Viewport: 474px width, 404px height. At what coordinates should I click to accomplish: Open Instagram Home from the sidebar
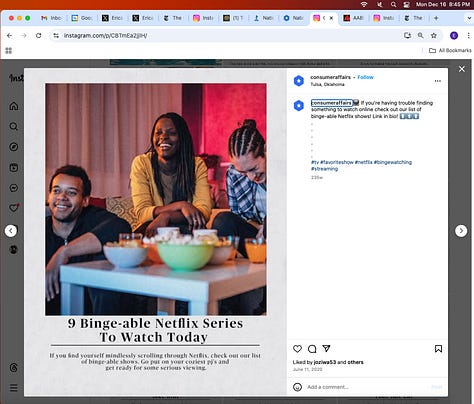(14, 106)
